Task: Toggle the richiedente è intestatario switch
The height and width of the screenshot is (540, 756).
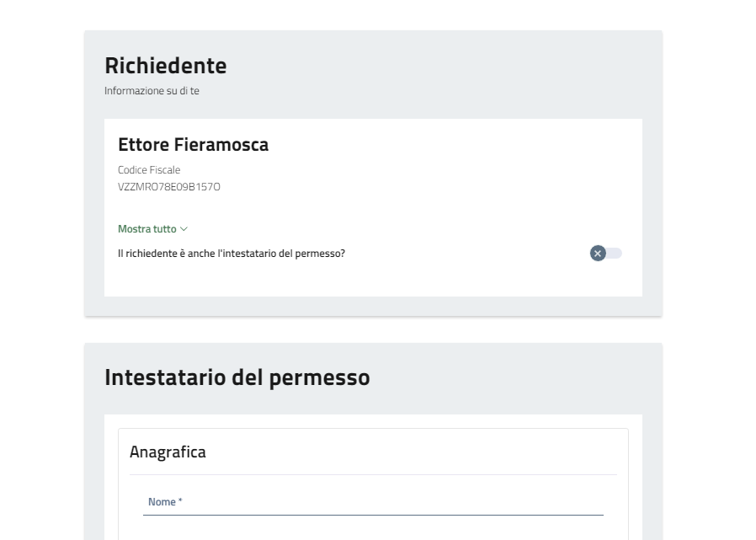Action: click(606, 254)
